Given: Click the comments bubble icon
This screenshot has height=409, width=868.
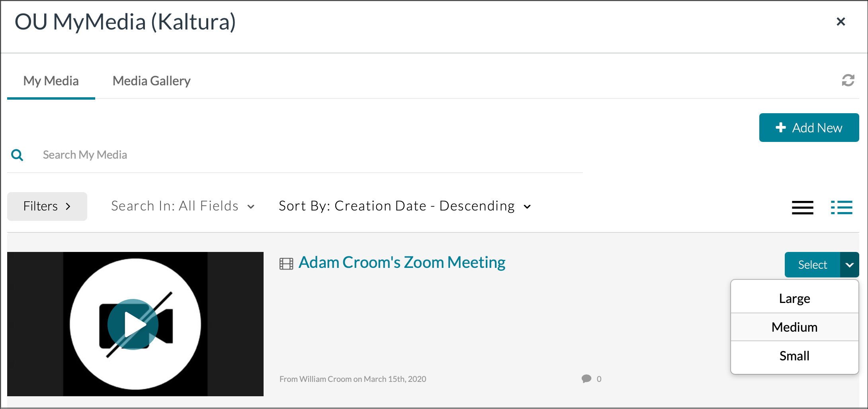Looking at the screenshot, I should (x=586, y=379).
